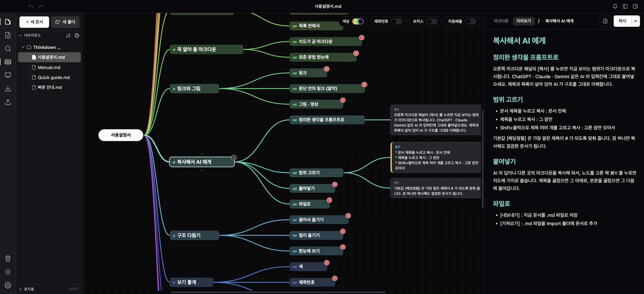644x294 pixels.
Task: Open recent history with the clock icon
Action: pyautogui.click(x=77, y=35)
